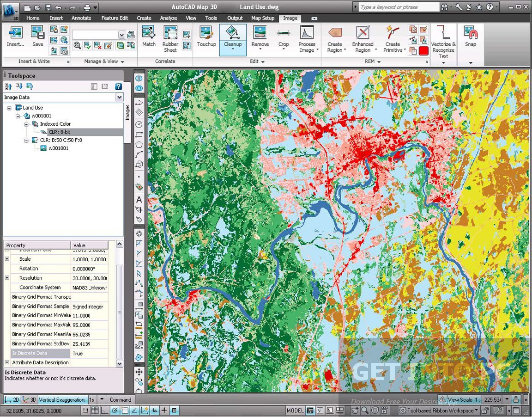Click the red REM color swatch
The height and width of the screenshot is (417, 532).
423,51
